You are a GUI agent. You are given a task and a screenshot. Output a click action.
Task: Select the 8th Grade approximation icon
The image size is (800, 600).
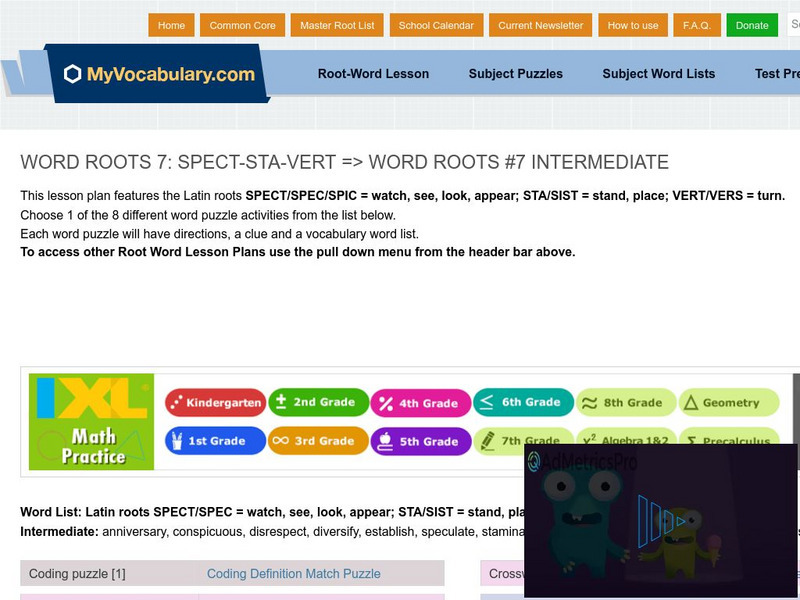[589, 402]
